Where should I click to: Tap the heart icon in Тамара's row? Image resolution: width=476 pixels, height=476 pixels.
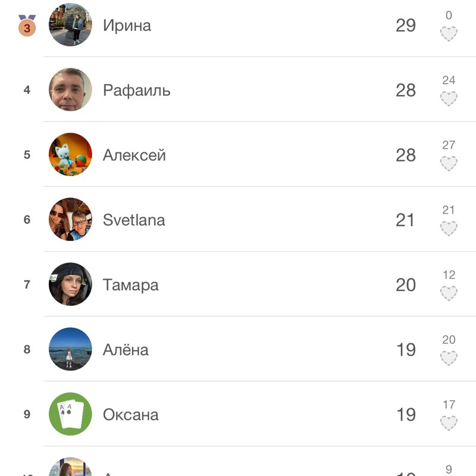(449, 293)
